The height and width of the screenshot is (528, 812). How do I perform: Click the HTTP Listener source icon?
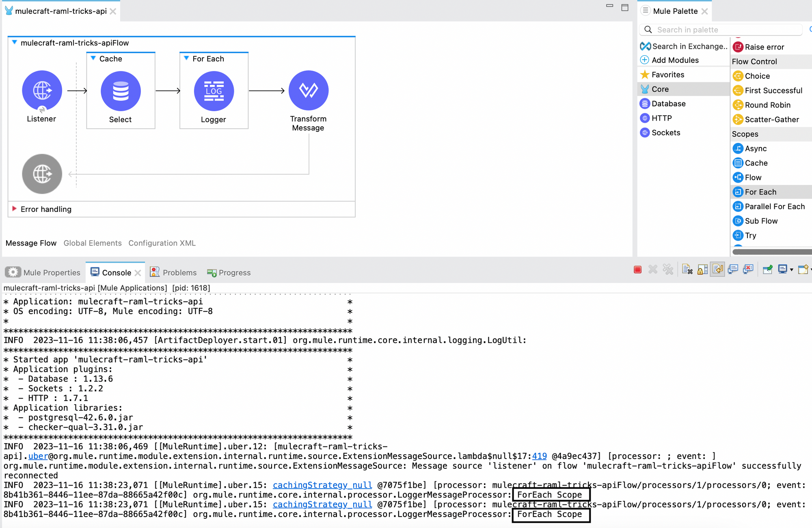click(42, 91)
